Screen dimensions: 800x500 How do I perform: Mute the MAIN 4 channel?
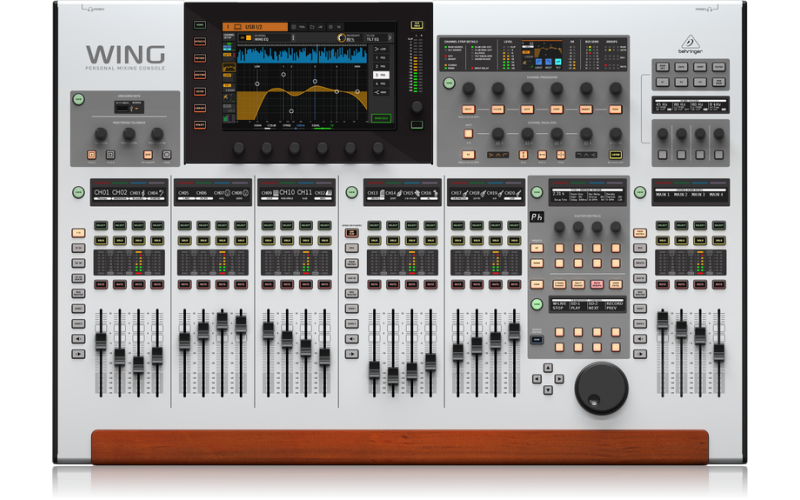[719, 285]
